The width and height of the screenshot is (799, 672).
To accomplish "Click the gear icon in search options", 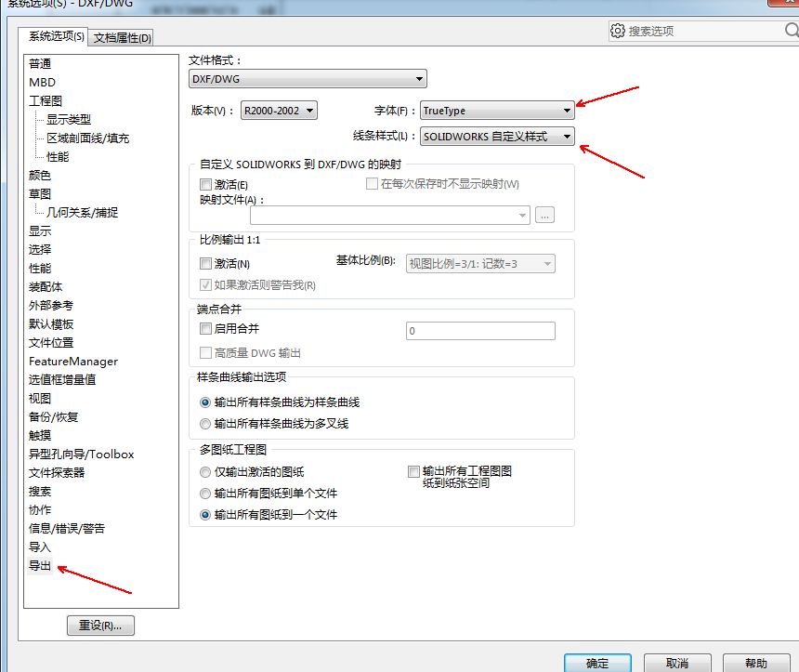I will (617, 31).
